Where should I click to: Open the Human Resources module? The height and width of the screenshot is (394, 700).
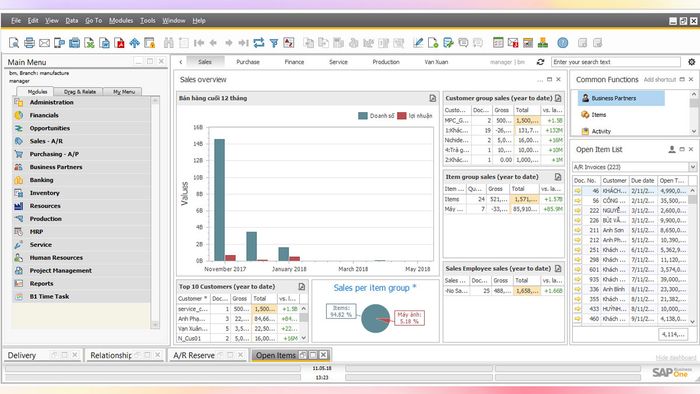tap(81, 257)
